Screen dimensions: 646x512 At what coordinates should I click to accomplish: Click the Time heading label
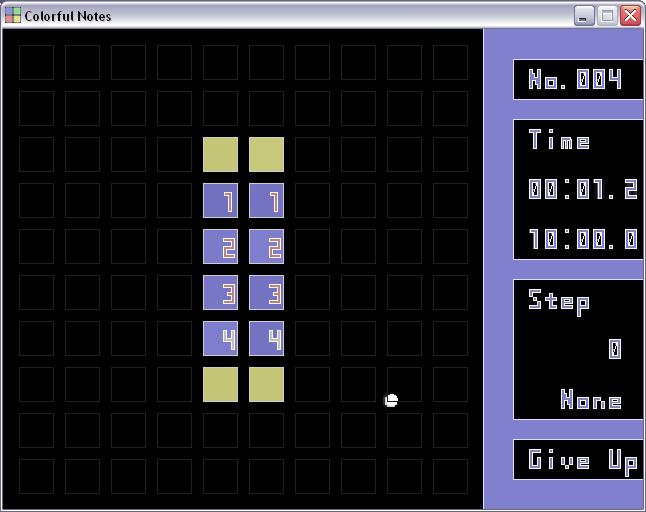pos(559,140)
